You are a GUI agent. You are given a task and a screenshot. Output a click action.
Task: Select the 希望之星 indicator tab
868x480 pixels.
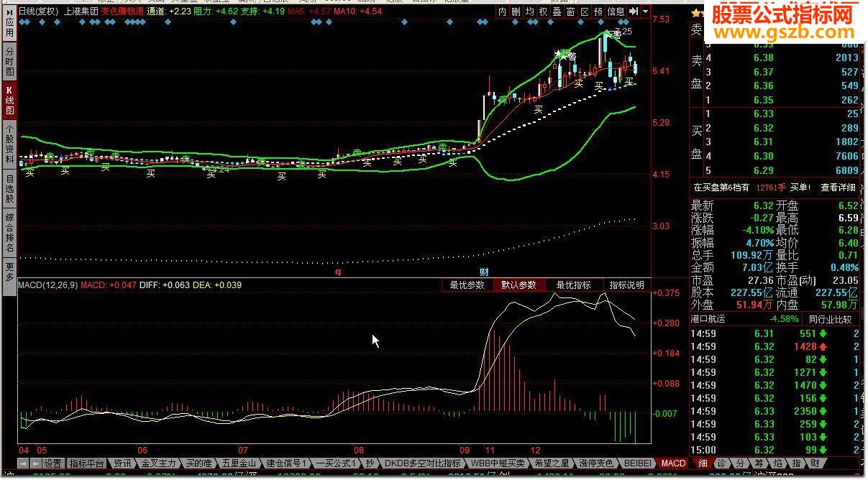coord(553,463)
